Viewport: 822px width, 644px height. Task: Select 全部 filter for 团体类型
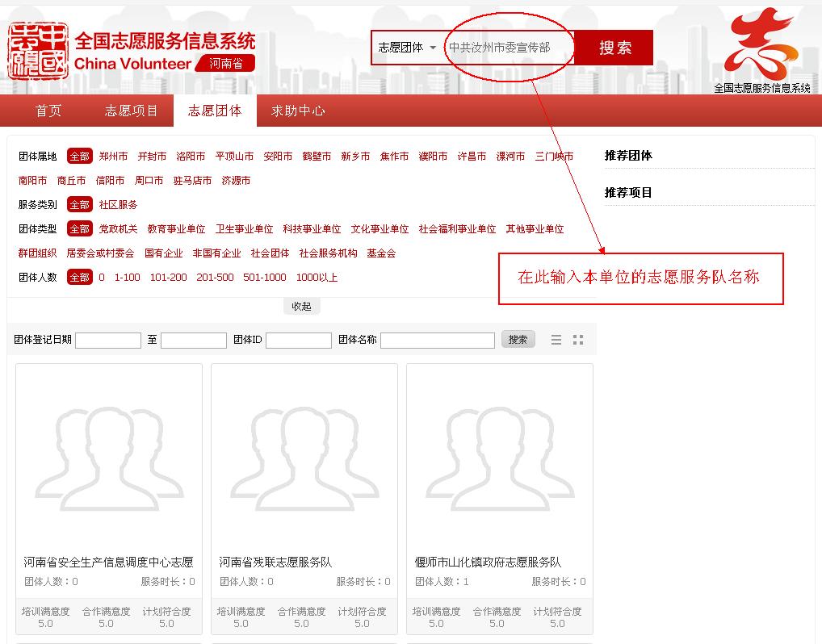click(79, 229)
